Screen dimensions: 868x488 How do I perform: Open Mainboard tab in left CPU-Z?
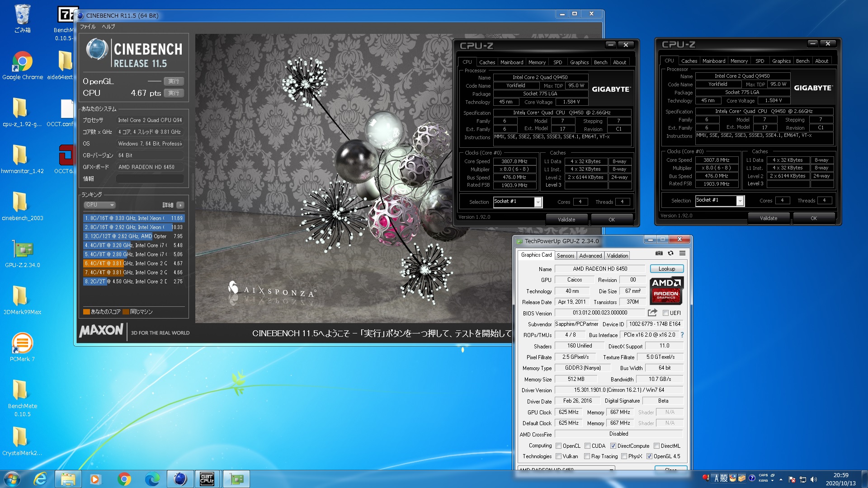click(x=511, y=62)
